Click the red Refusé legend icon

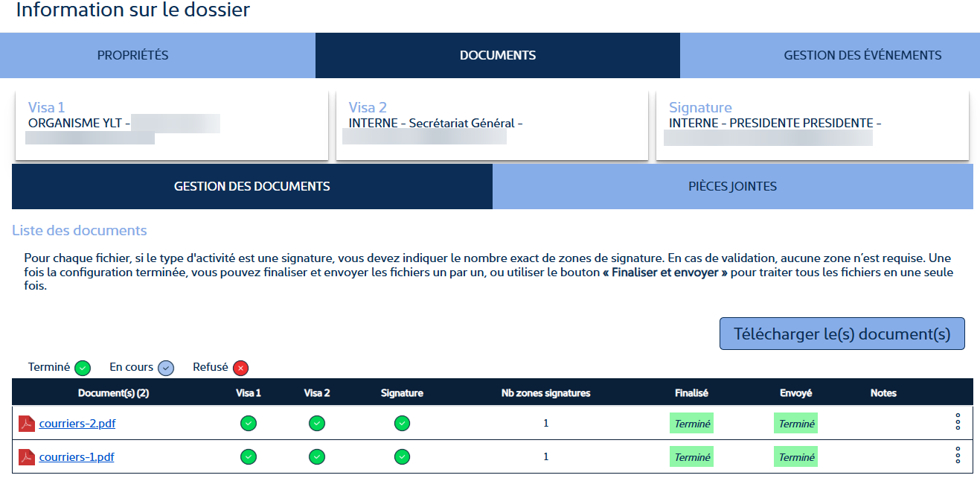240,368
